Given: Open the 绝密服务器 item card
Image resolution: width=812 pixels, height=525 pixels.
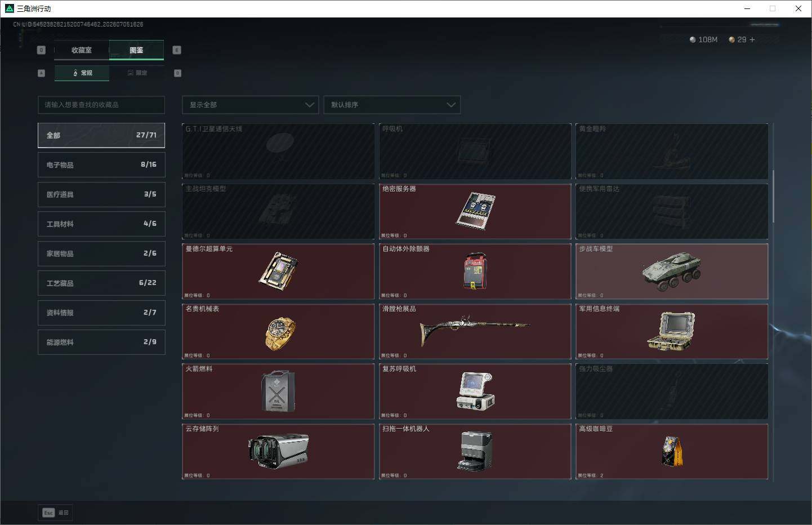Looking at the screenshot, I should point(475,211).
